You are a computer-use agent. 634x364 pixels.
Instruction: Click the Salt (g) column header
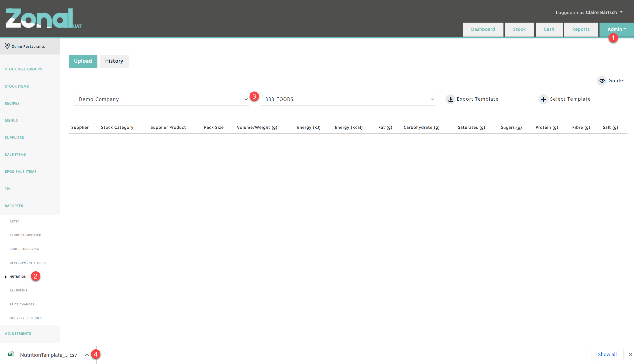(x=610, y=127)
